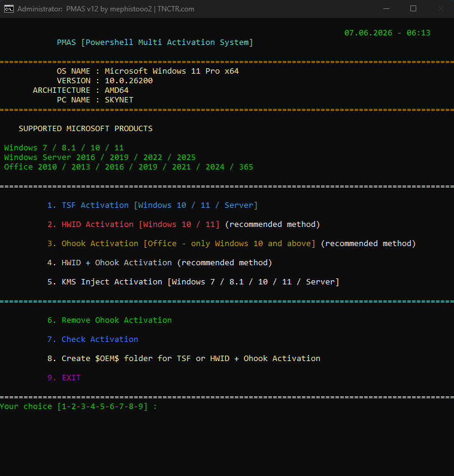Minimize the PMAS console window
The image size is (454, 476).
(386, 9)
